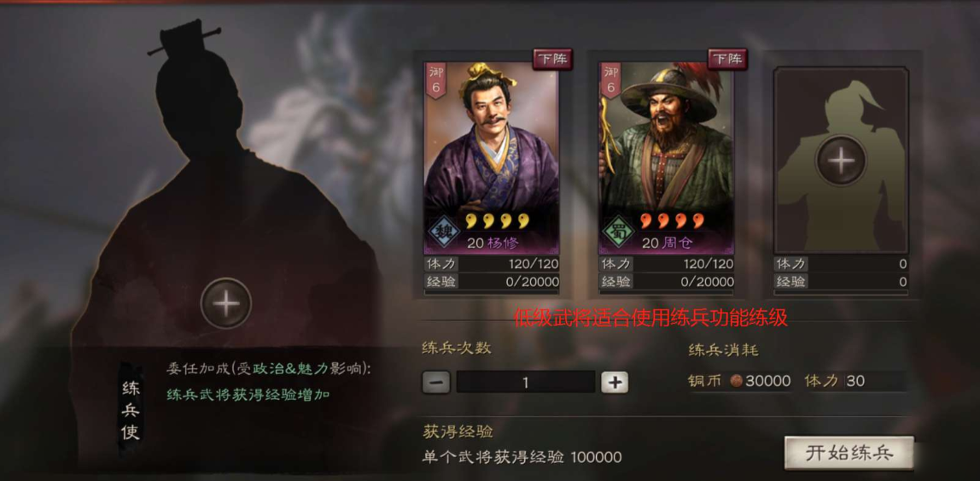Decrease training count with minus button

pyautogui.click(x=435, y=382)
